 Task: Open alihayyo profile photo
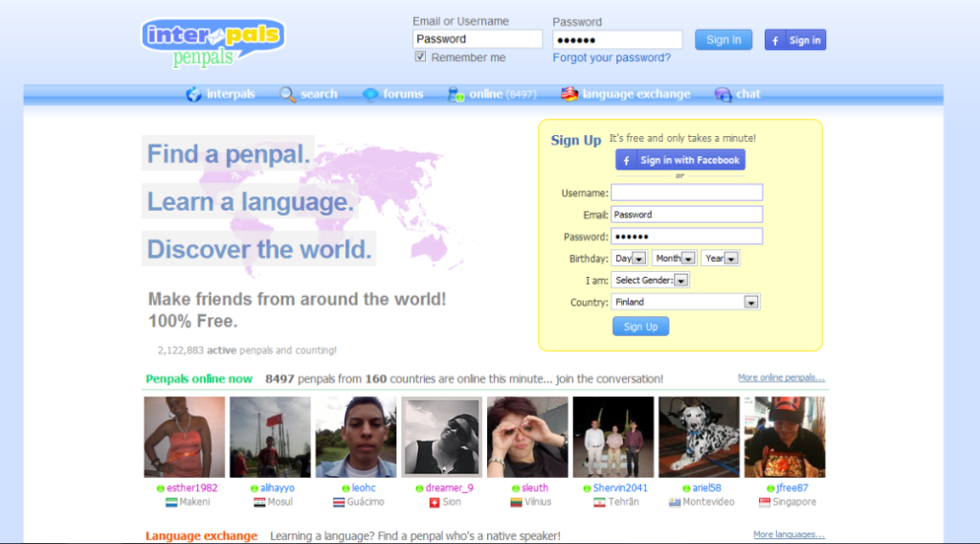270,437
